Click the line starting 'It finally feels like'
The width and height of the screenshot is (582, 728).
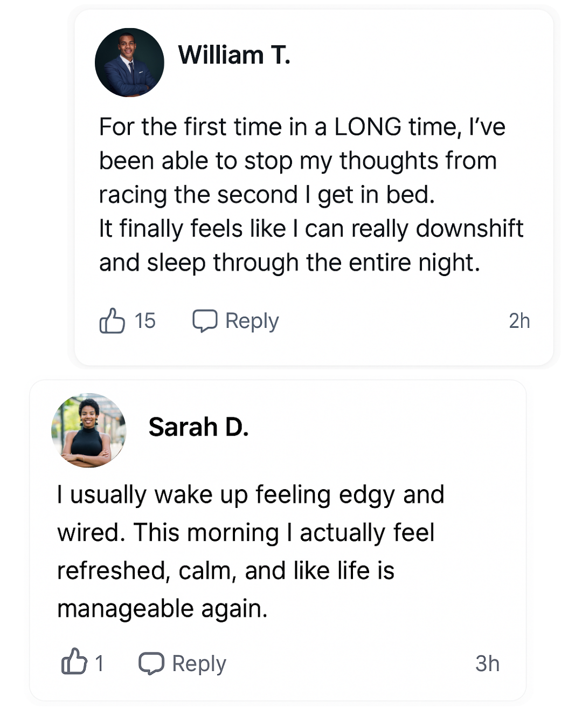[x=311, y=229]
